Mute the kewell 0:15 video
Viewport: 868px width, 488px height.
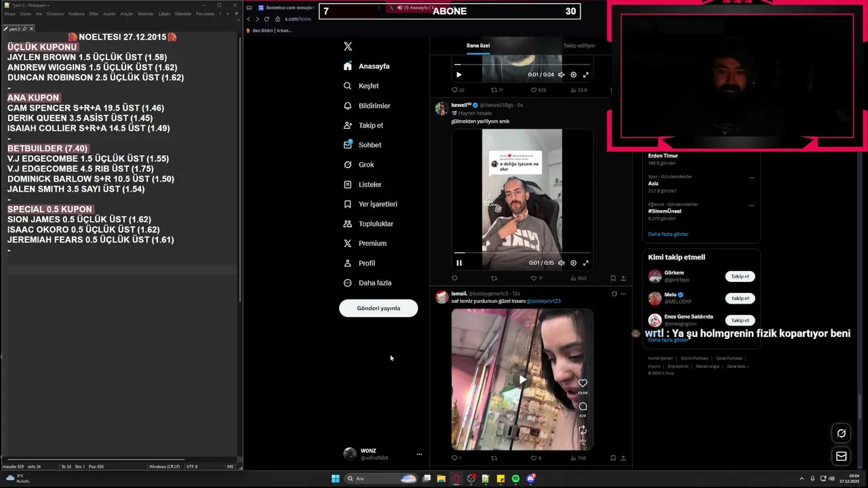(x=561, y=263)
